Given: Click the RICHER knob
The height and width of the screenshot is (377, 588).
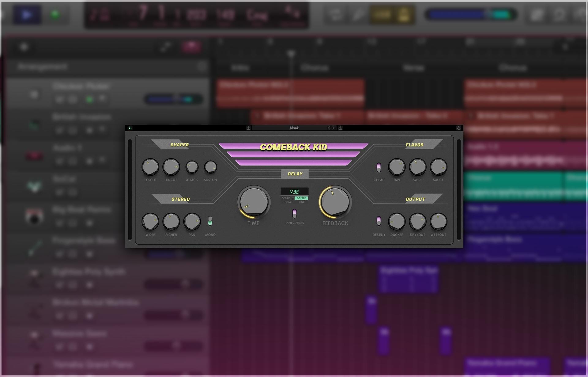Looking at the screenshot, I should pyautogui.click(x=171, y=222).
